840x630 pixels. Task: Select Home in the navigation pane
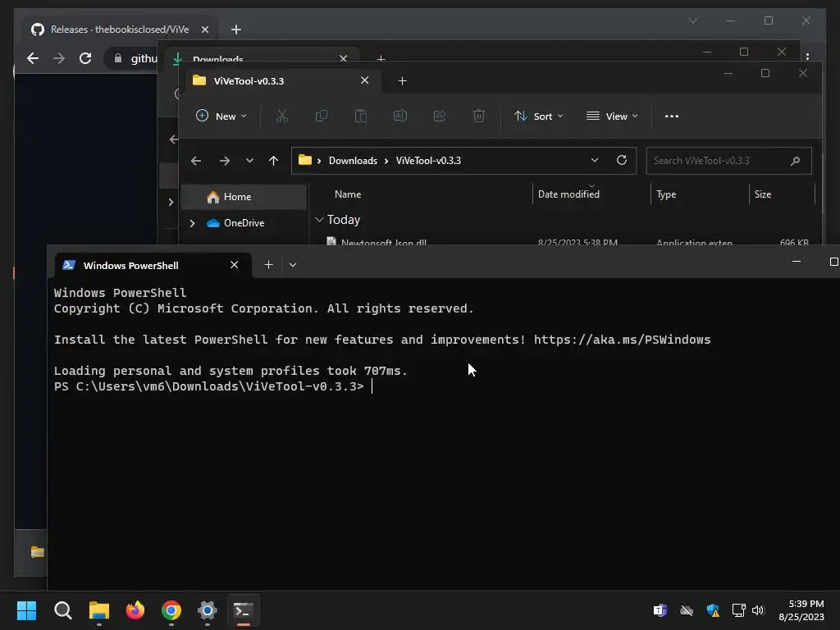(x=244, y=197)
